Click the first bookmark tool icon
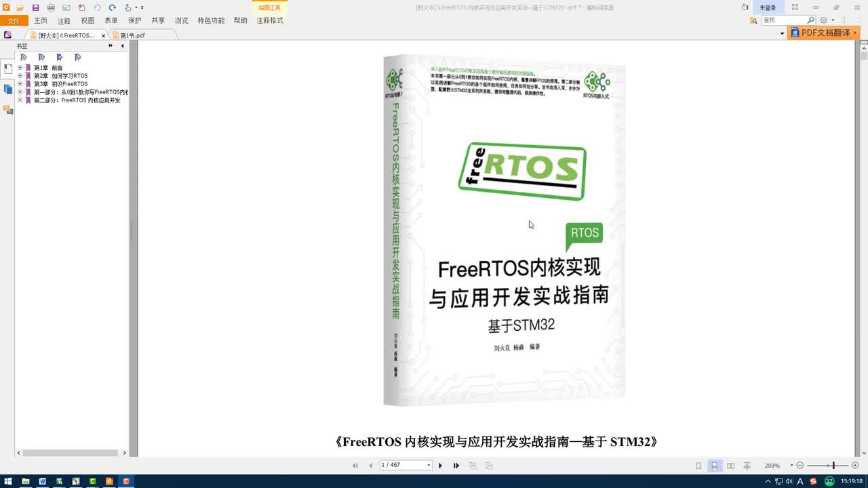The height and width of the screenshot is (488, 868). (24, 58)
